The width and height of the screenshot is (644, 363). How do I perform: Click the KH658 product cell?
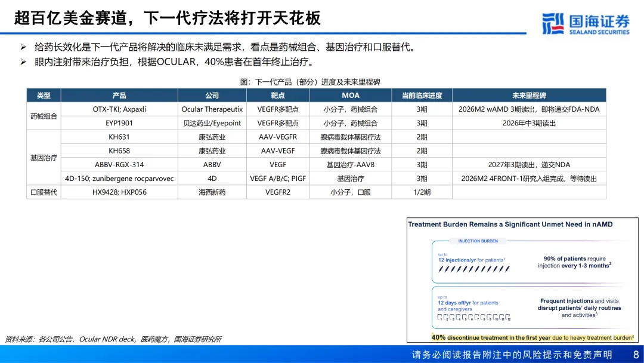tap(119, 151)
